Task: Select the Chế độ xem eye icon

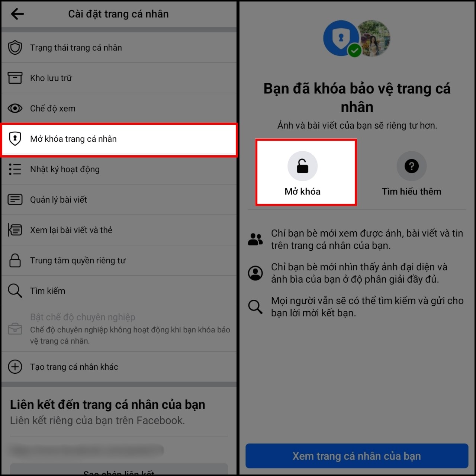Action: tap(15, 108)
